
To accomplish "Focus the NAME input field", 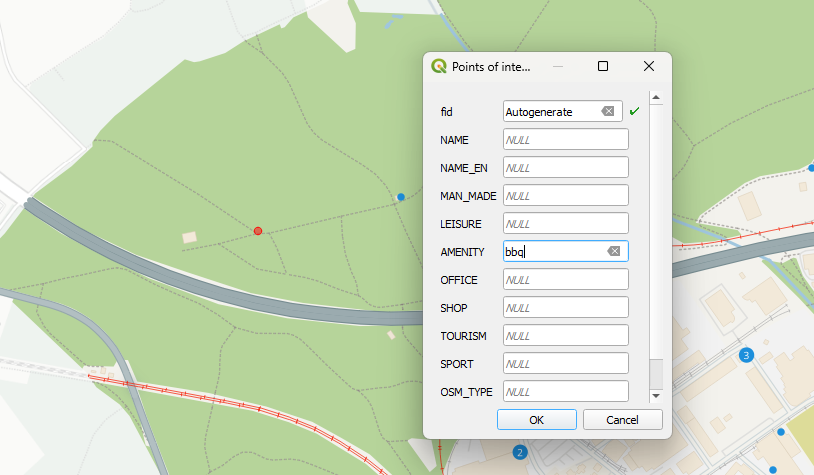I will coord(565,140).
